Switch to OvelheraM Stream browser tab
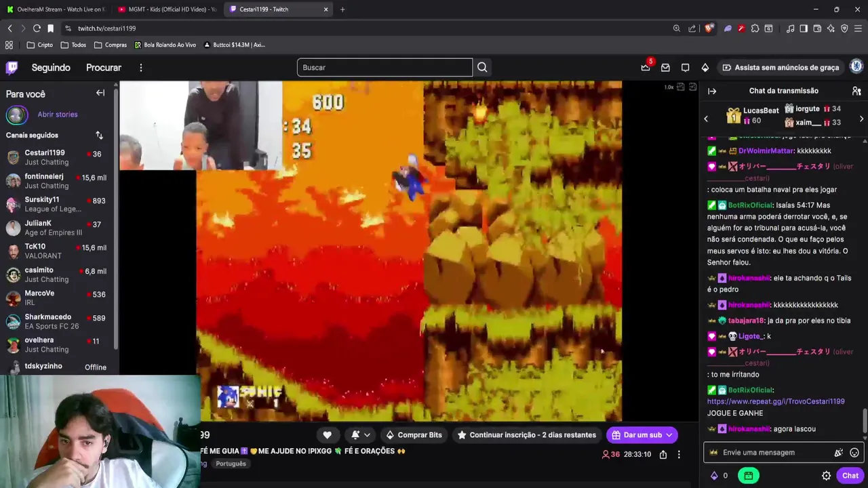This screenshot has width=868, height=488. [54, 9]
